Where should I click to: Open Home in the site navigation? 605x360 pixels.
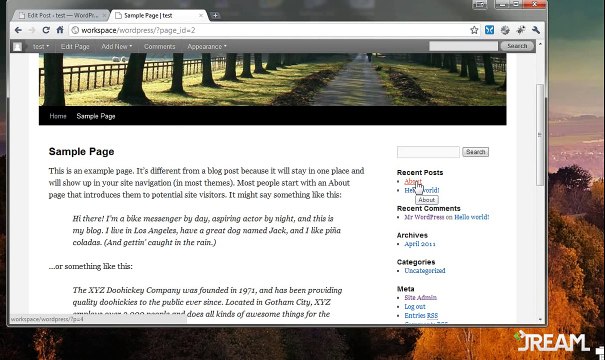(x=58, y=116)
